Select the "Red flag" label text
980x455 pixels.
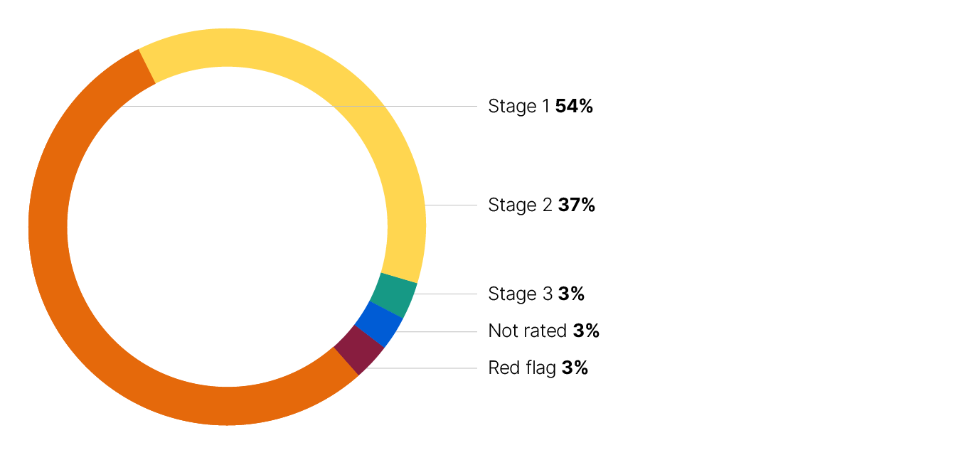522,368
